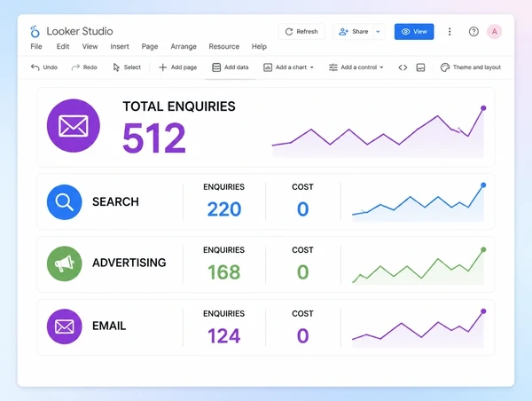The height and width of the screenshot is (401, 532).
Task: Select the Total Enquiries purple sparkline chart
Action: click(x=379, y=131)
